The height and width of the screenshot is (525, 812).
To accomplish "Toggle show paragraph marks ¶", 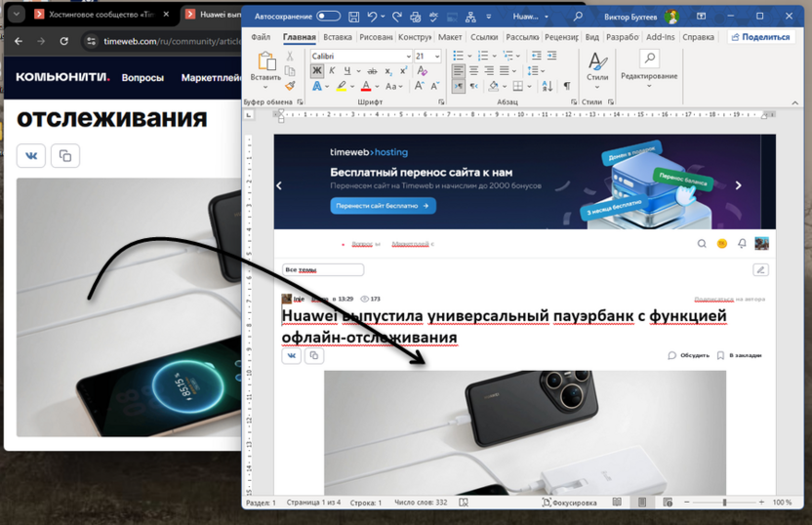I will (567, 86).
